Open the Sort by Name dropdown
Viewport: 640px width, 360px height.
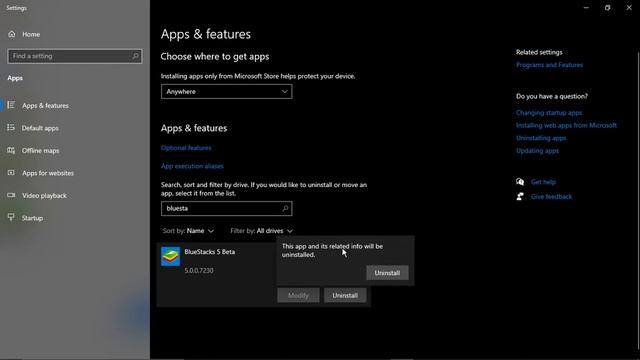pos(188,231)
